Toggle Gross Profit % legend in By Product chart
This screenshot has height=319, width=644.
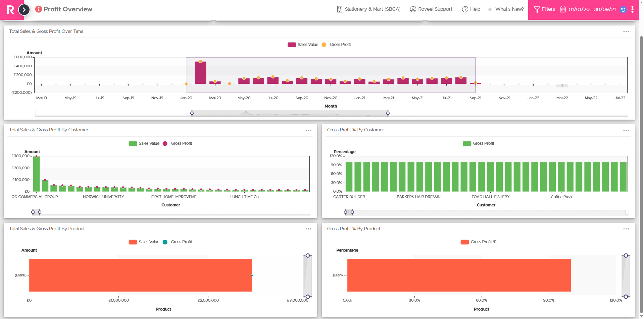pyautogui.click(x=479, y=242)
